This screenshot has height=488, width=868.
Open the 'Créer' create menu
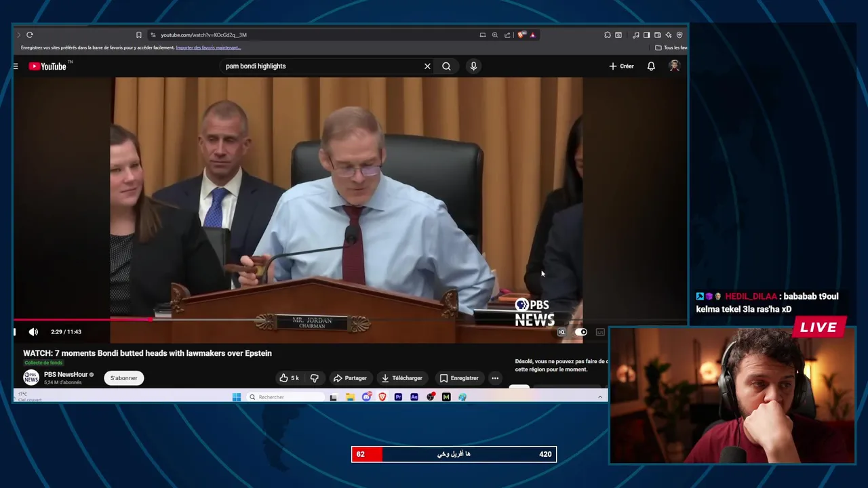621,66
